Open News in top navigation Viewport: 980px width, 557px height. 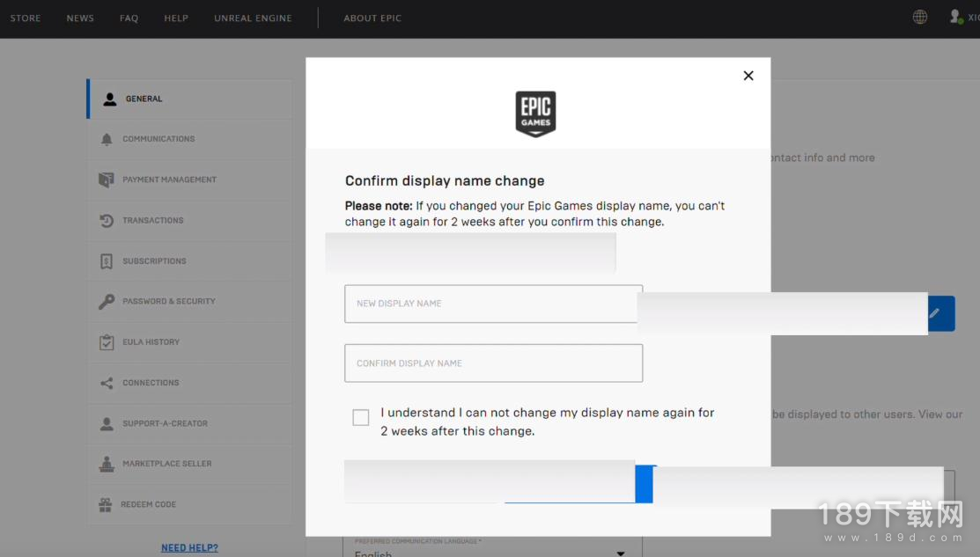tap(80, 18)
